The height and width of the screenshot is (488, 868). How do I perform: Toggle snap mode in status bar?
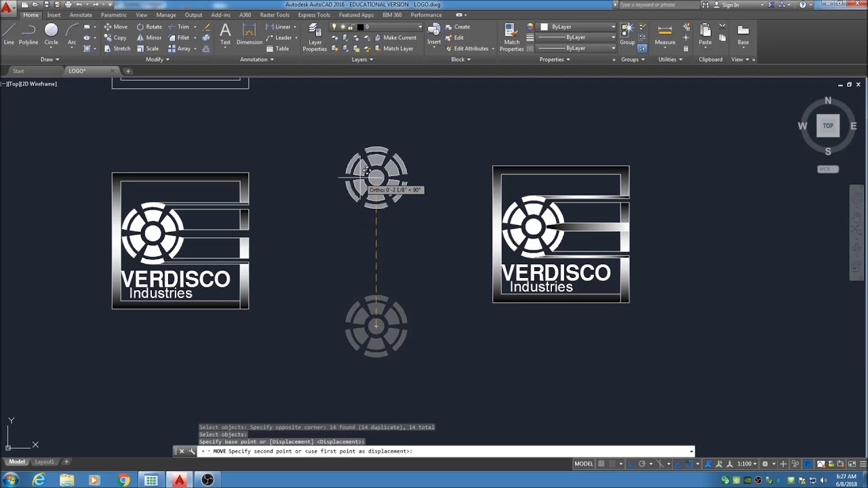(612, 464)
